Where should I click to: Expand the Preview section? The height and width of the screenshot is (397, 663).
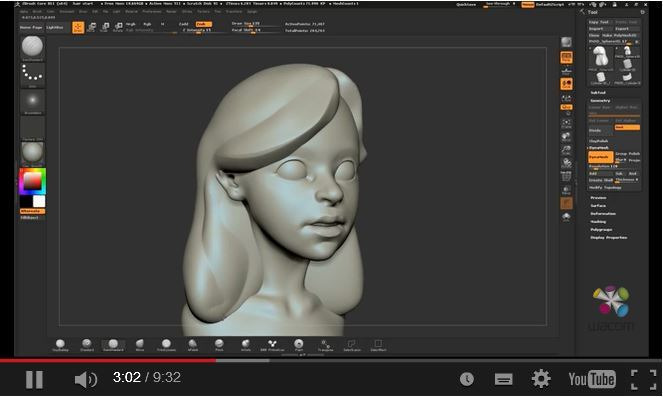tap(598, 197)
